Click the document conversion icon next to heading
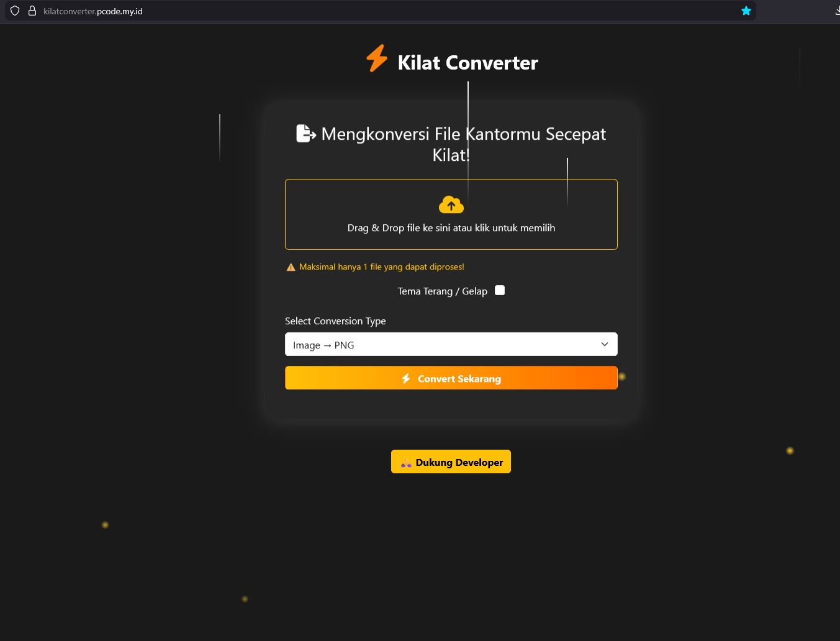Screen dimensions: 840x641 tap(305, 133)
